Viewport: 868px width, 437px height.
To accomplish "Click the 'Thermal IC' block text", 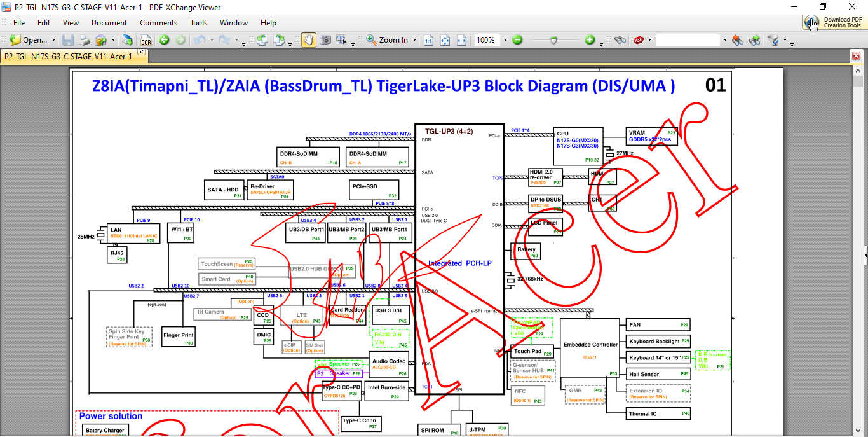I will 642,413.
